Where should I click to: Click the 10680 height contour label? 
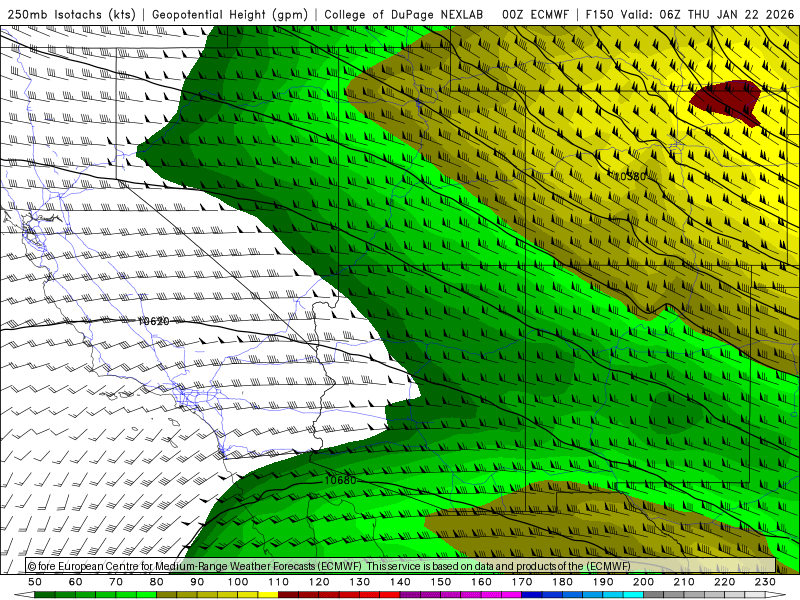[340, 481]
